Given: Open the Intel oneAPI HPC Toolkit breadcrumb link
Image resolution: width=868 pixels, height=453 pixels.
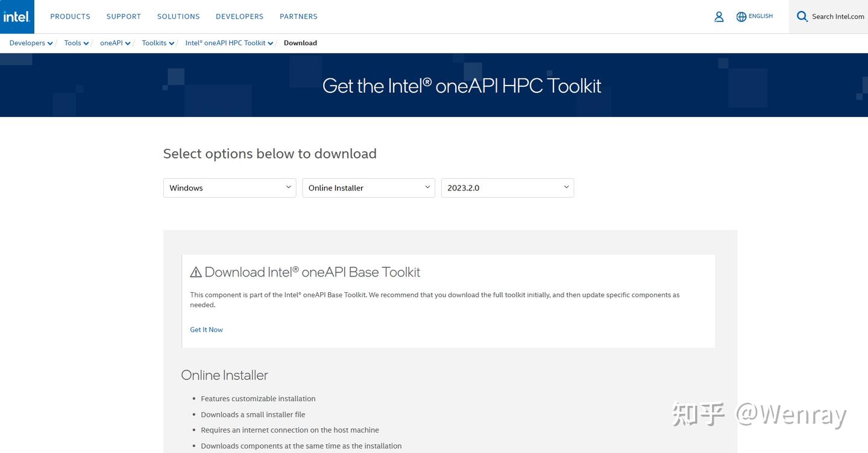Looking at the screenshot, I should pos(228,43).
